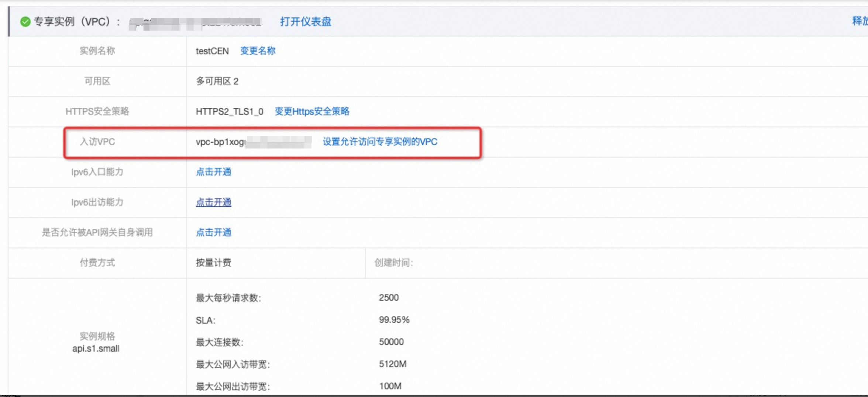Click the 最大每秒请求数 label
Image resolution: width=868 pixels, height=397 pixels.
[x=228, y=298]
